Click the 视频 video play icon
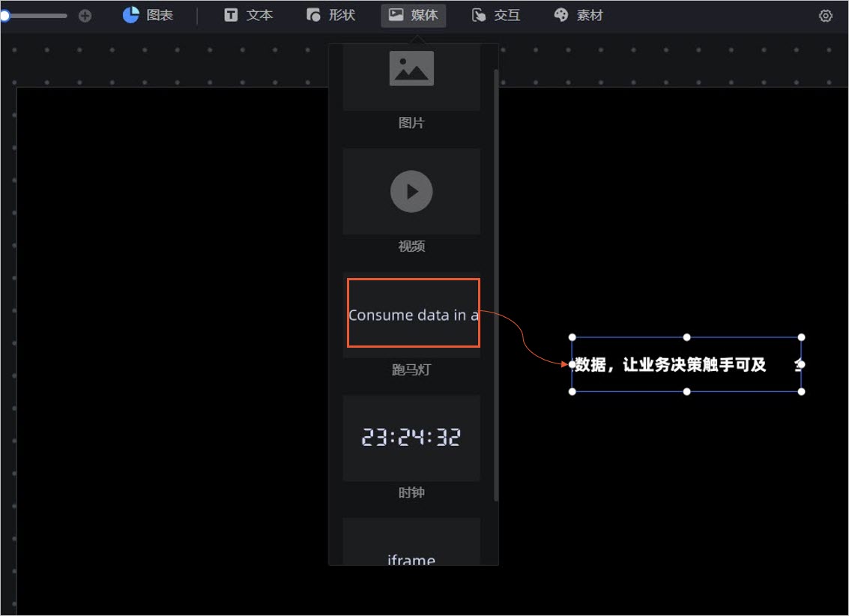849x616 pixels. pos(411,191)
